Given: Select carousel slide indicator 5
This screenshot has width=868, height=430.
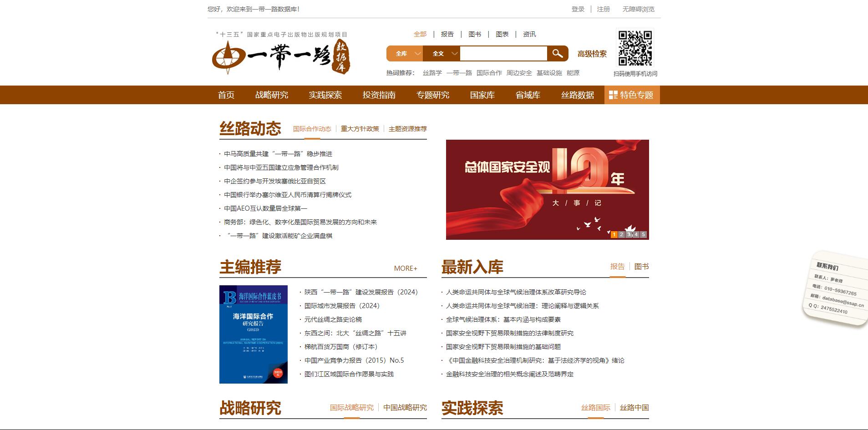Looking at the screenshot, I should 643,234.
